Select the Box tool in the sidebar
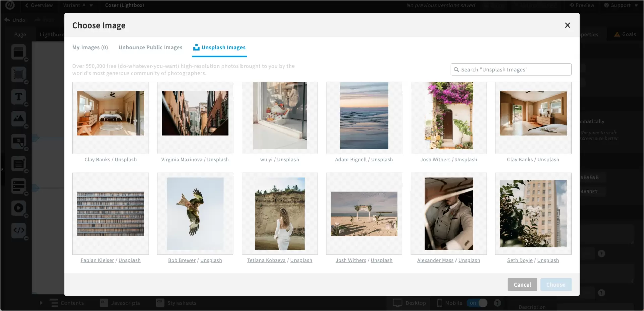This screenshot has height=311, width=644. [x=19, y=74]
